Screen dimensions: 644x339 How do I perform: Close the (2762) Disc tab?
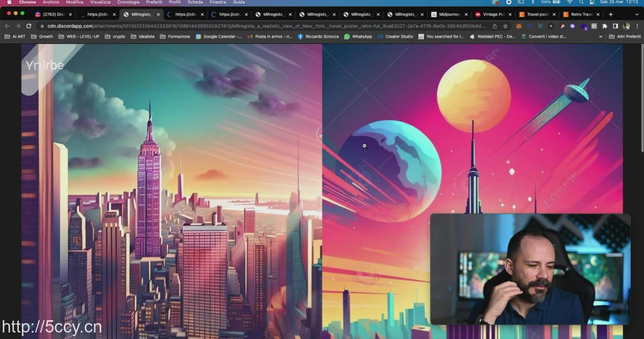click(70, 14)
